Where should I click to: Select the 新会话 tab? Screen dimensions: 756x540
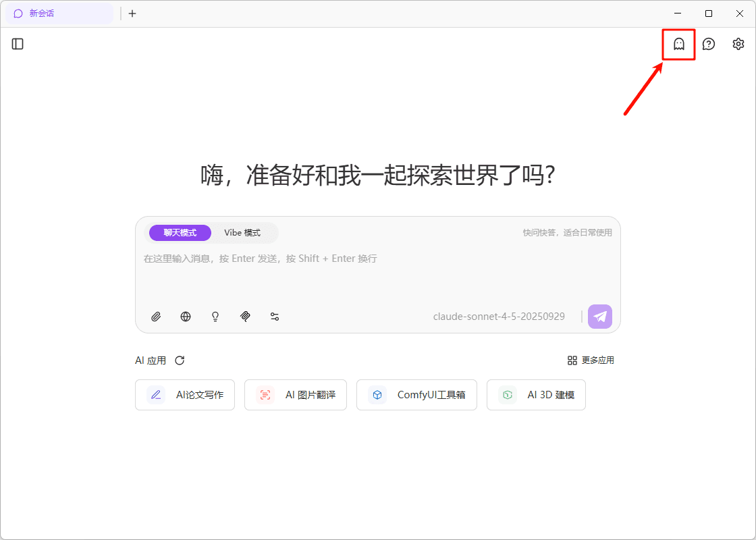click(60, 13)
